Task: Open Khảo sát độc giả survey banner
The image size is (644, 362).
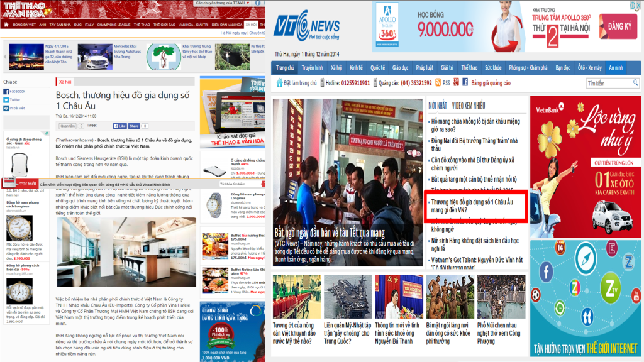Action: (x=233, y=112)
